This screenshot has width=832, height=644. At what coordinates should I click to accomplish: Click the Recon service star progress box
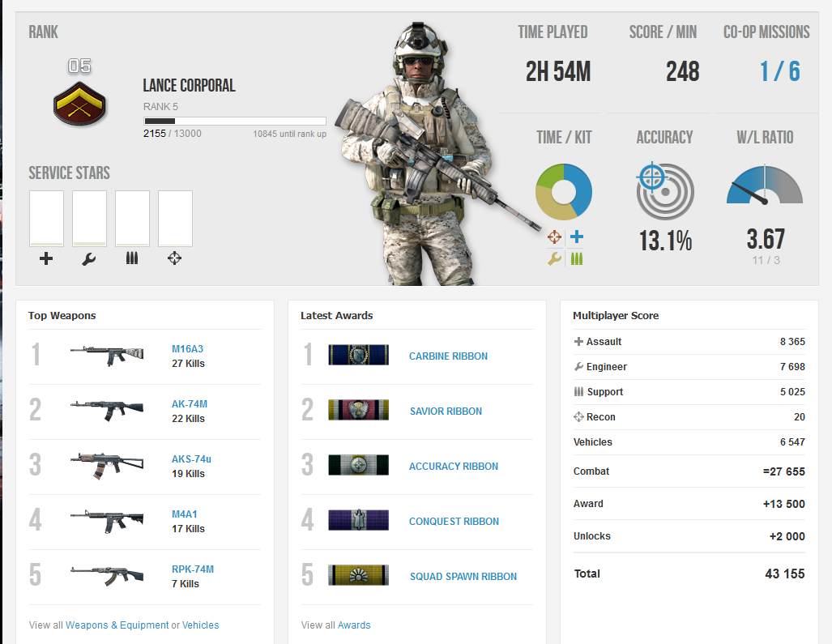tap(175, 219)
